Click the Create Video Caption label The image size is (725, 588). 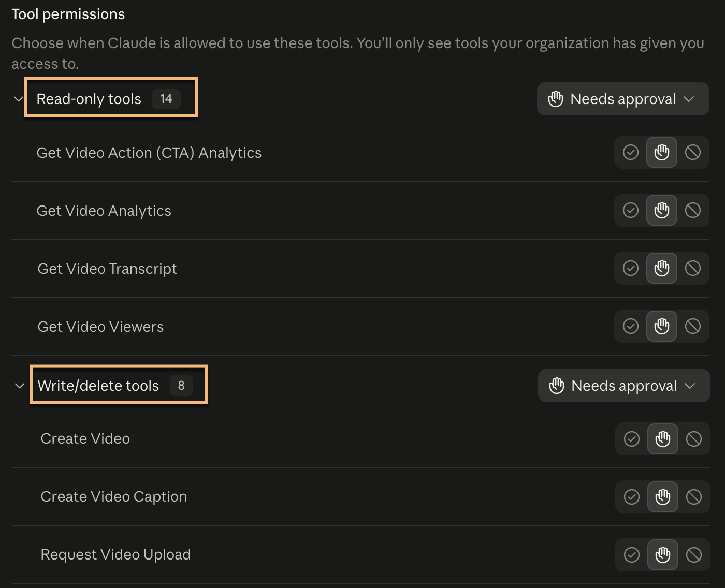click(114, 496)
